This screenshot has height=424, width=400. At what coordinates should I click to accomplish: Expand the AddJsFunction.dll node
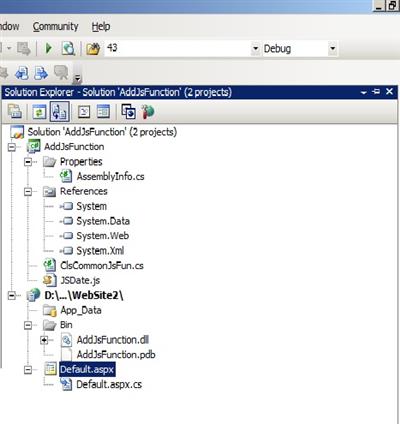[x=44, y=340]
